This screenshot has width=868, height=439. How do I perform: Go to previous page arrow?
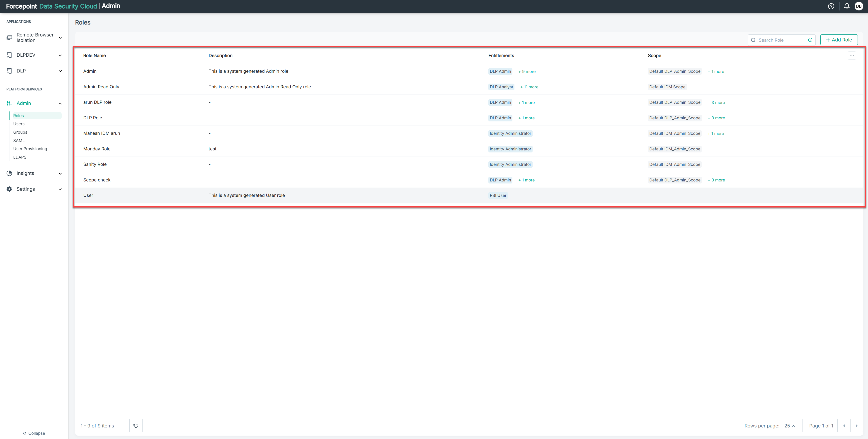coord(844,426)
